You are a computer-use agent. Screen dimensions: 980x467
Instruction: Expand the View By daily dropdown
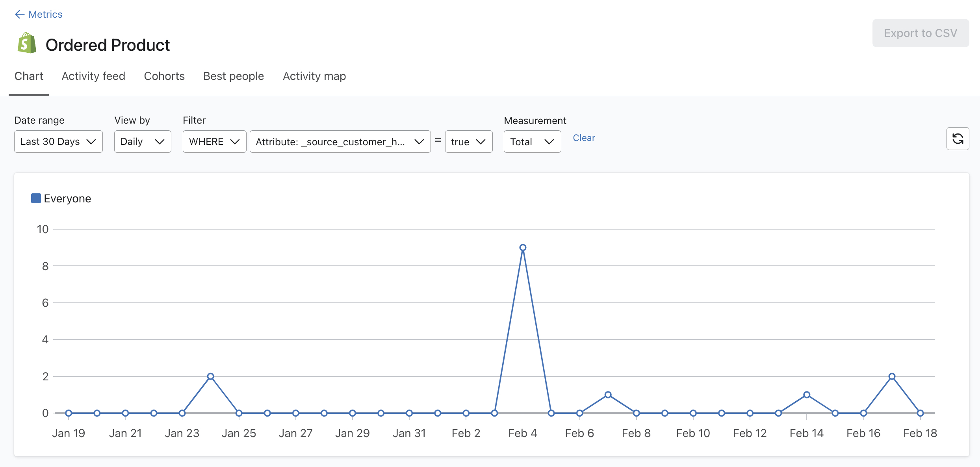pyautogui.click(x=142, y=141)
